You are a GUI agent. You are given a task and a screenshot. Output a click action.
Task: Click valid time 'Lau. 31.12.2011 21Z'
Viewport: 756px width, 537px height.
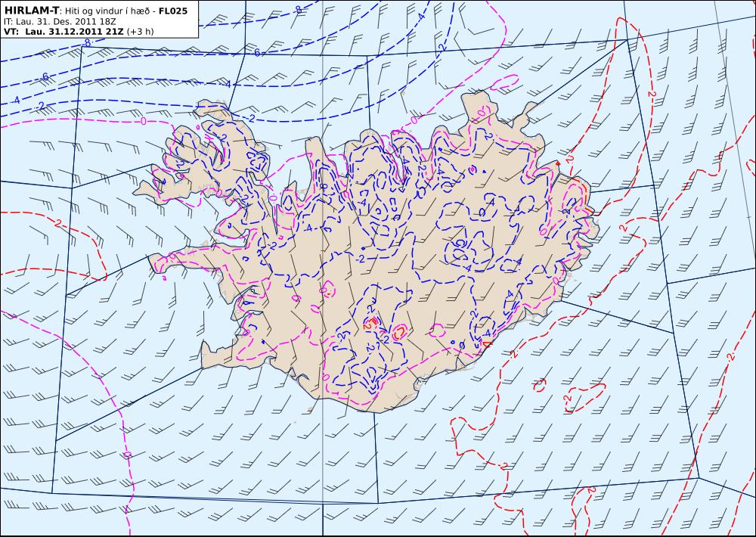[74, 31]
